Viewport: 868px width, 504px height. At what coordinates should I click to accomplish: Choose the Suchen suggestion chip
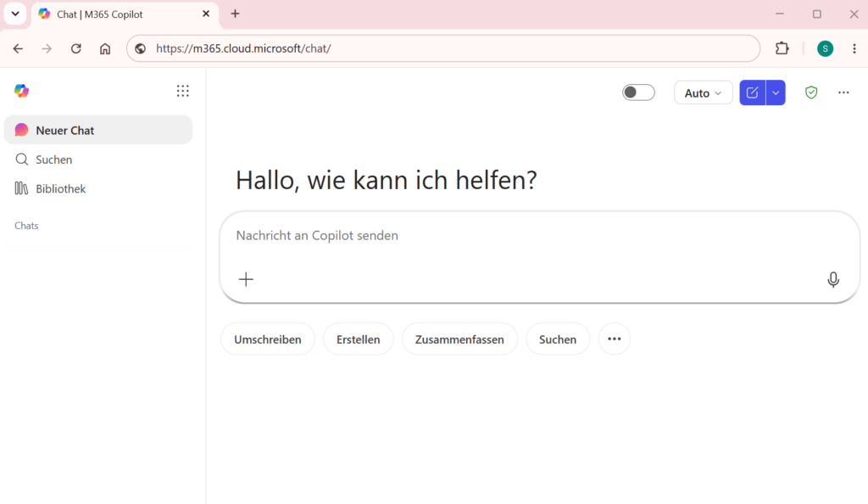coord(558,339)
